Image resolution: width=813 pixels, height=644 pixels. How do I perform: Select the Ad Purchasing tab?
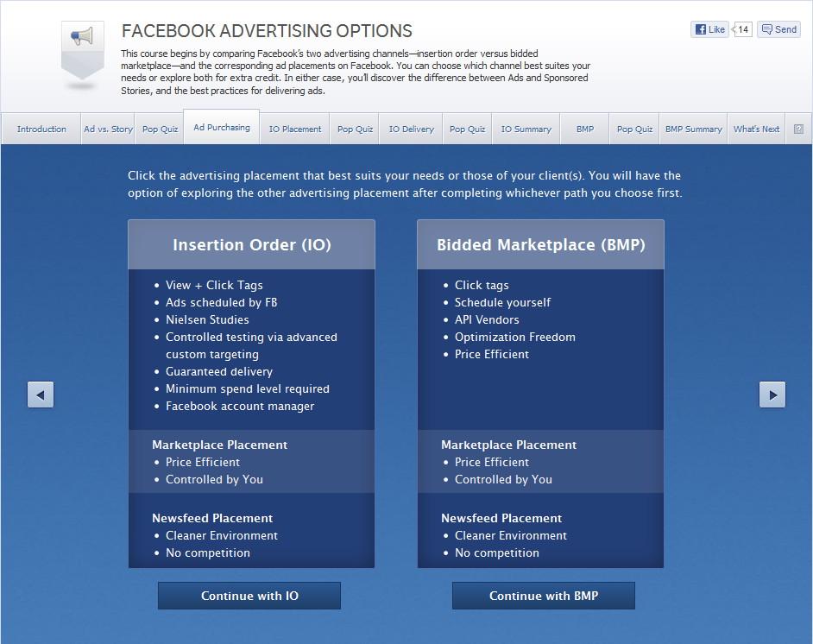pos(222,128)
